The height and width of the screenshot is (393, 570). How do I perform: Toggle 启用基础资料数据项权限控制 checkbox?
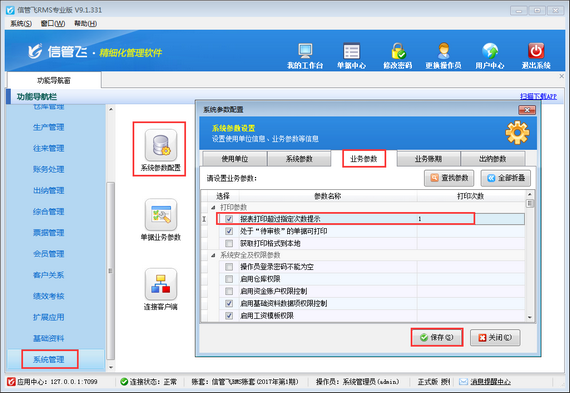(229, 303)
